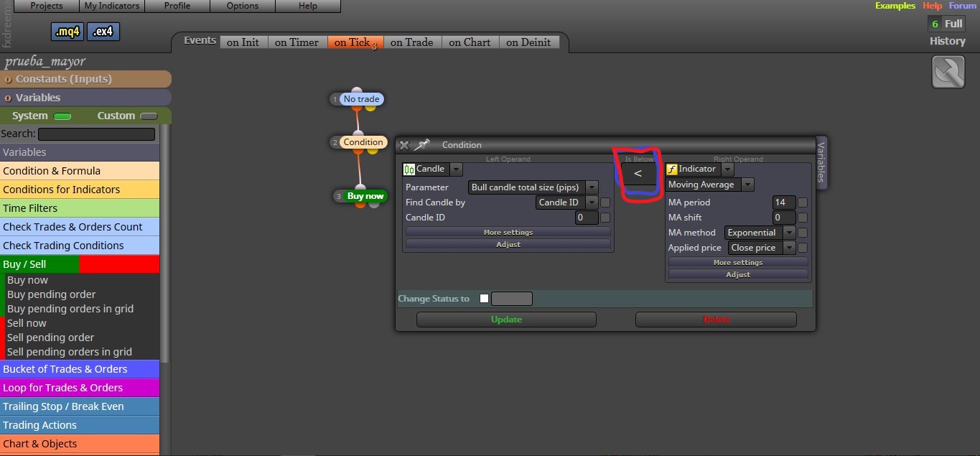
Task: Check the Candle ID checkbox
Action: coord(605,218)
